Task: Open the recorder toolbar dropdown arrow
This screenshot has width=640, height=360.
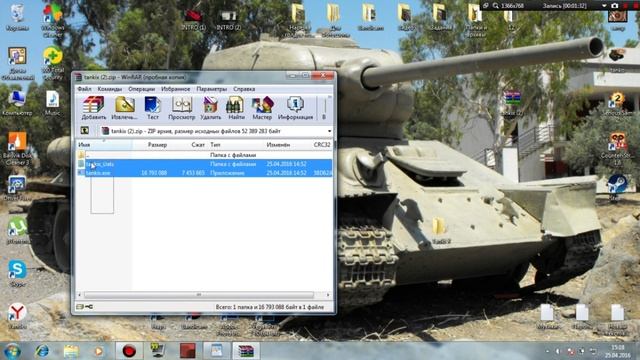Action: click(604, 6)
